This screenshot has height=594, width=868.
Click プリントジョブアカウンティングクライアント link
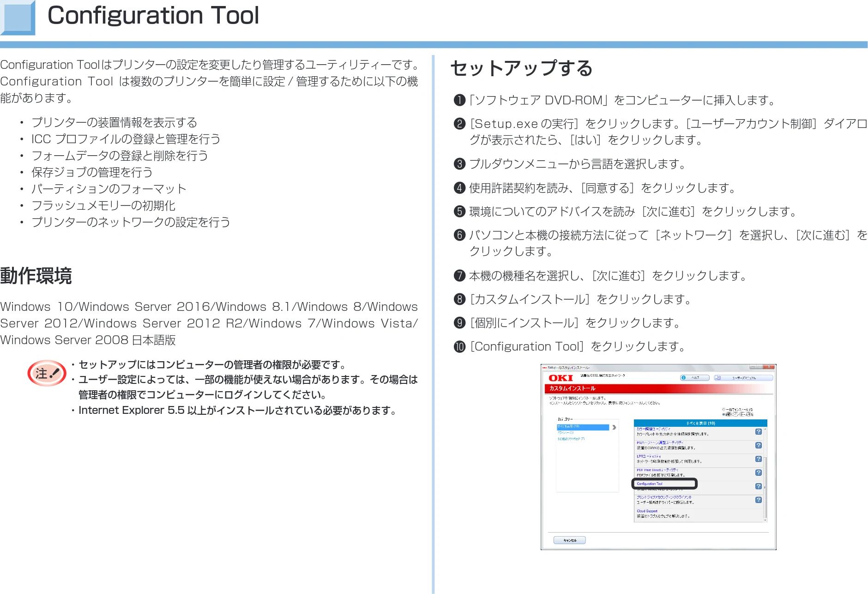(x=664, y=497)
